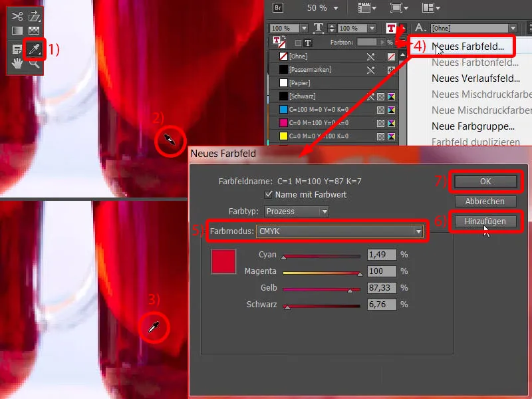Viewport: 532px width, 399px height.
Task: Choose Neue Farbgruppe... menu entry
Action: (x=473, y=126)
